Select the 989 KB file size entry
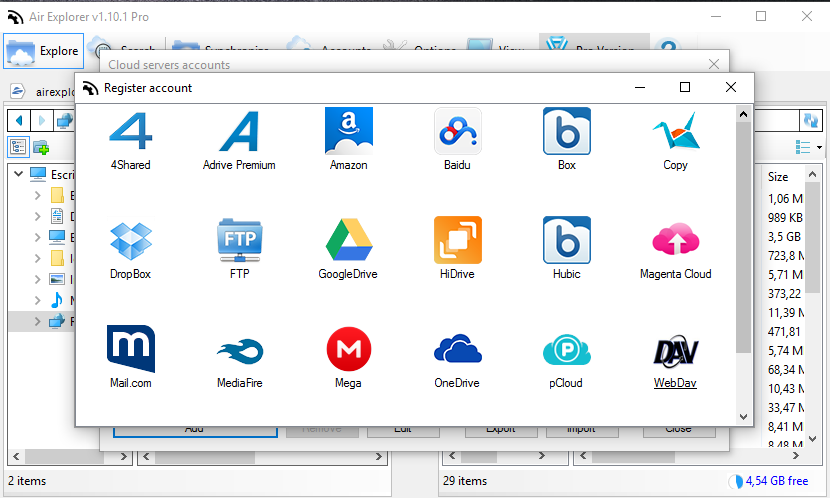 785,218
